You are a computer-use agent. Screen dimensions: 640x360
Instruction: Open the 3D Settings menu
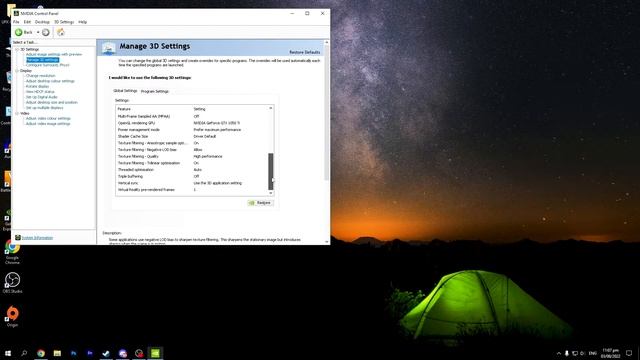pyautogui.click(x=64, y=22)
